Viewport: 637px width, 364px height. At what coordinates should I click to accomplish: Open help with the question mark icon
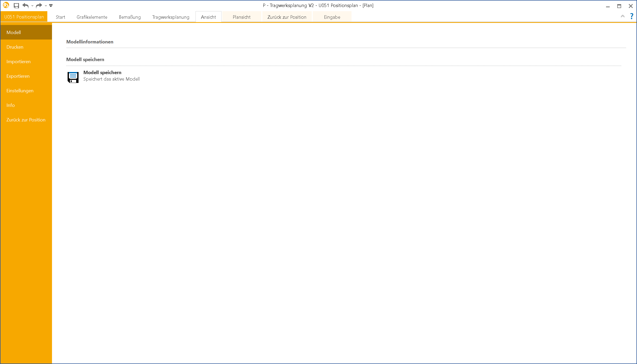pos(632,16)
